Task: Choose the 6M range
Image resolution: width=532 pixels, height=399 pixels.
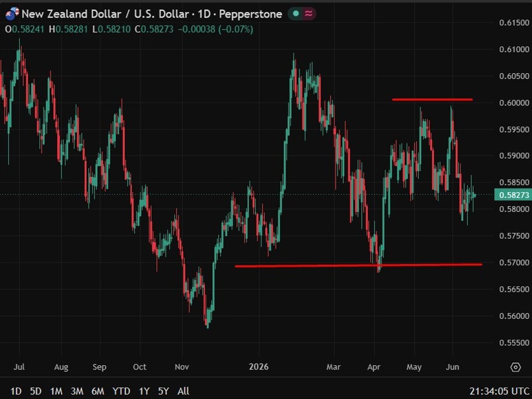Action: point(98,391)
